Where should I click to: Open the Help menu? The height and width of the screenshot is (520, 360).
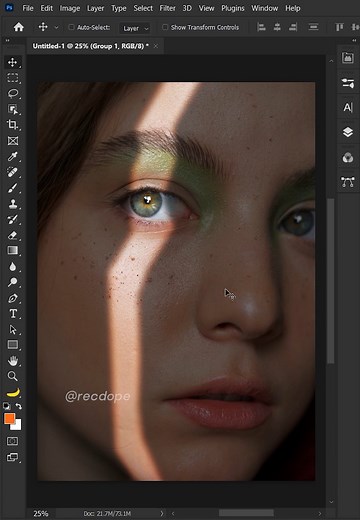point(293,8)
